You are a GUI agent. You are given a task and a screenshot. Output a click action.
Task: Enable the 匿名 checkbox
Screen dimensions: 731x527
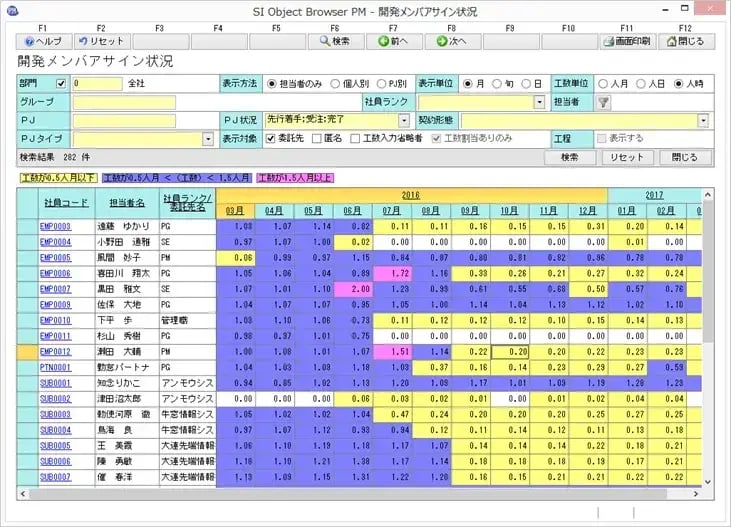tap(312, 138)
